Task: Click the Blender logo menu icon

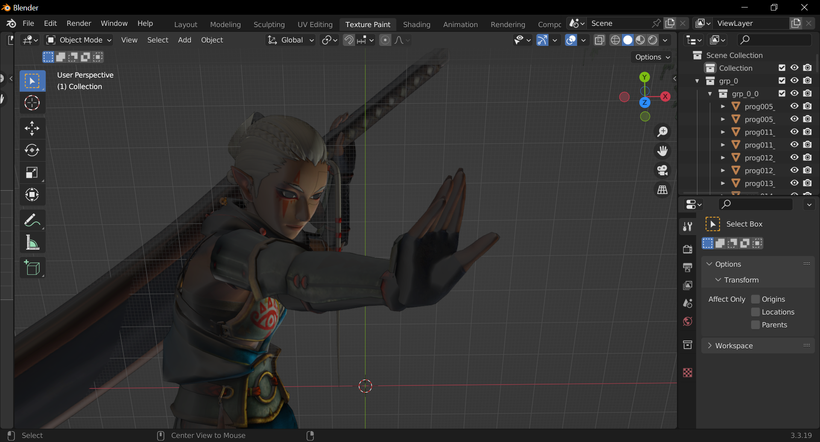Action: (x=11, y=24)
